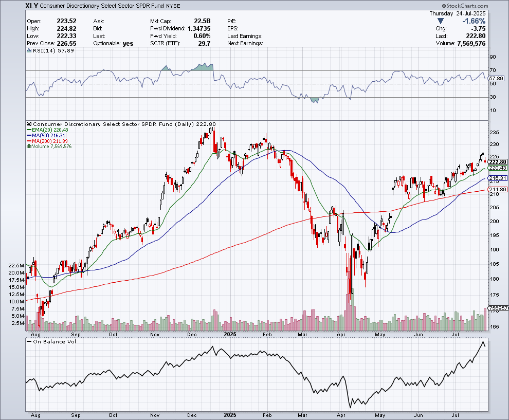This screenshot has height=420, width=509.
Task: Click the 10.0M volume axis label
Action: pyautogui.click(x=16, y=302)
